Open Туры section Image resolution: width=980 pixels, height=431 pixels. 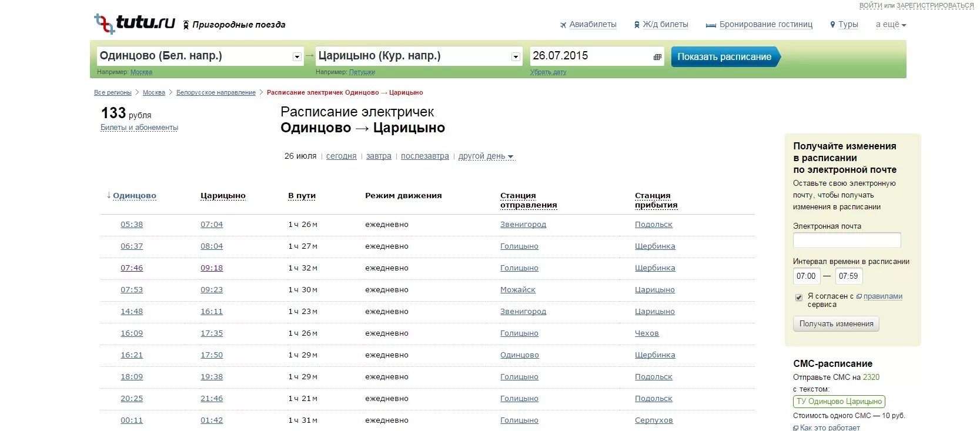[844, 24]
